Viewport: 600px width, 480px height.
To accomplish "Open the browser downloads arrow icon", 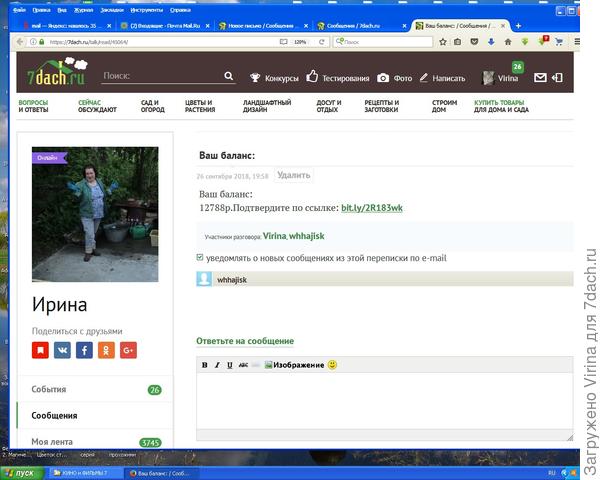I will [491, 42].
